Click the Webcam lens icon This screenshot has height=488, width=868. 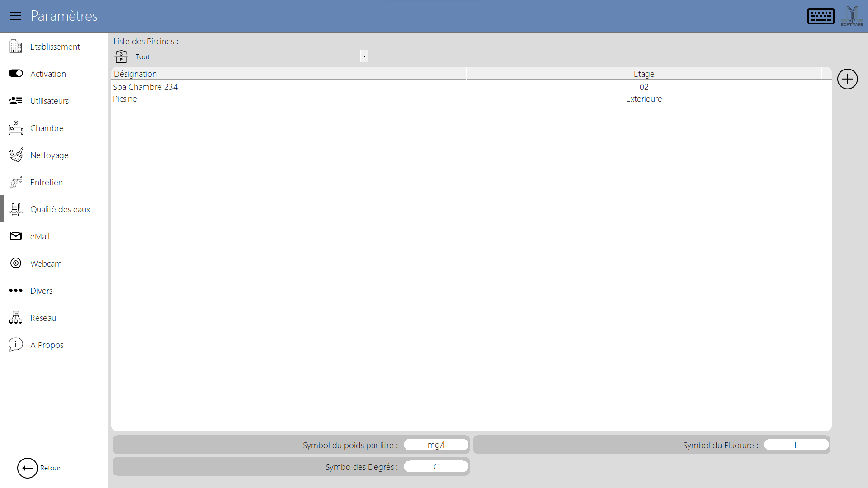16,263
